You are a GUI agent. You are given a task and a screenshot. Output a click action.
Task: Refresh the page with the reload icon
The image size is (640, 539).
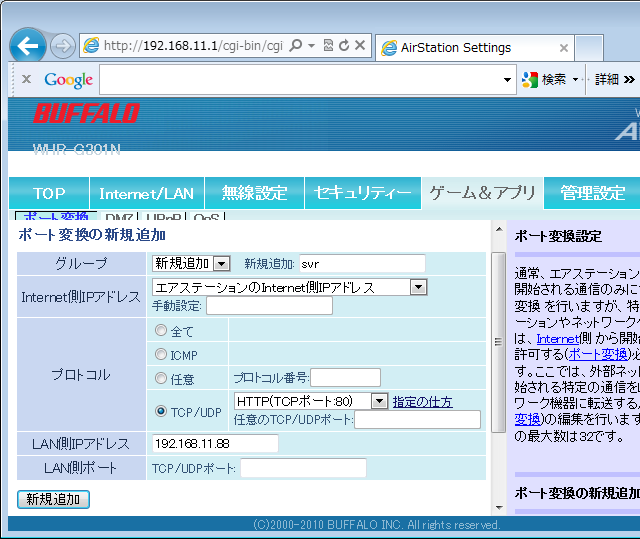pyautogui.click(x=344, y=45)
